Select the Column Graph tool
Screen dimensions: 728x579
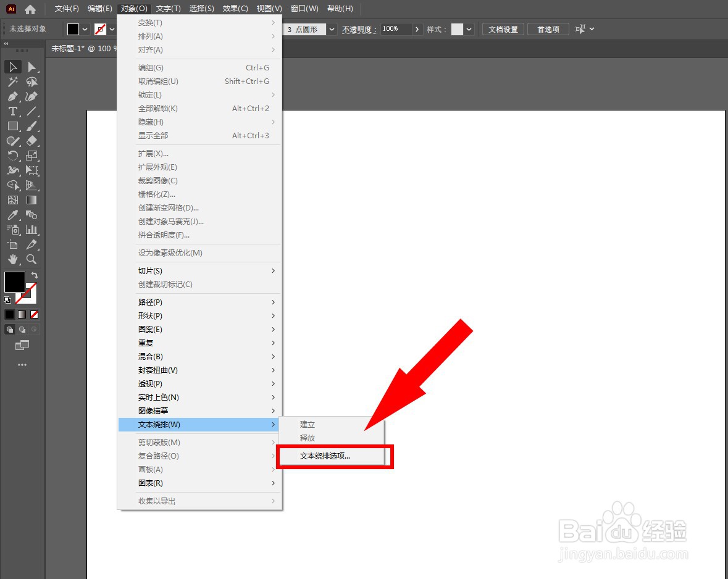(31, 230)
